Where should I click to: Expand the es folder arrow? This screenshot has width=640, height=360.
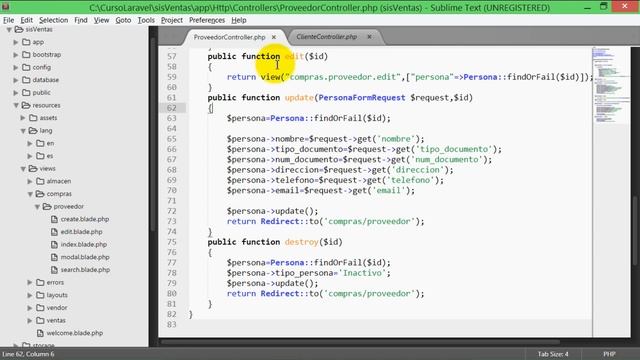coord(30,156)
